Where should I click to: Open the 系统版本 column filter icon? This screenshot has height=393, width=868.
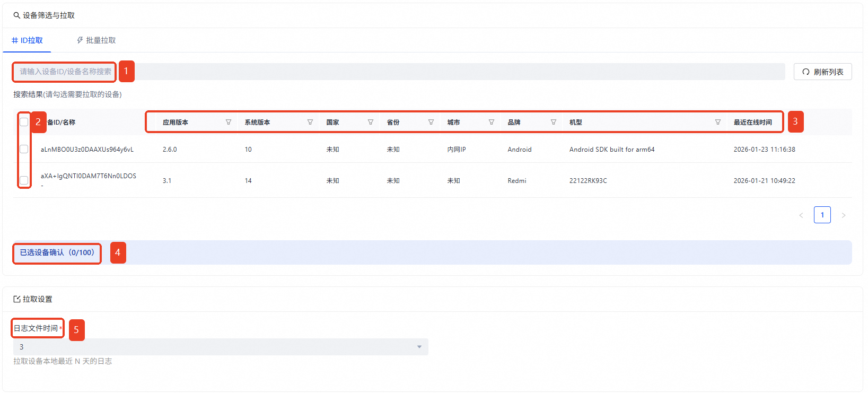coord(310,122)
